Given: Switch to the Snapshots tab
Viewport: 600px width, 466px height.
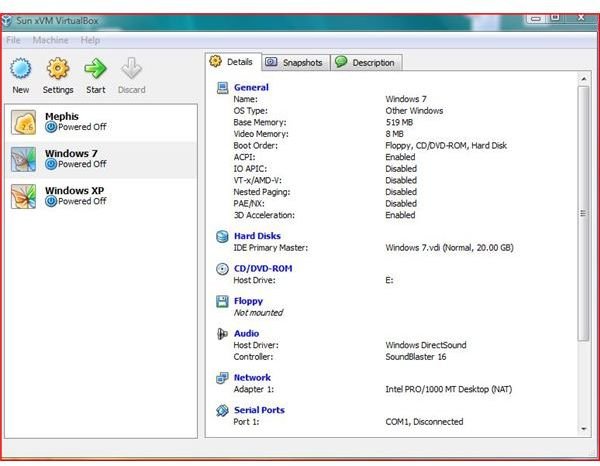Looking at the screenshot, I should pos(296,63).
